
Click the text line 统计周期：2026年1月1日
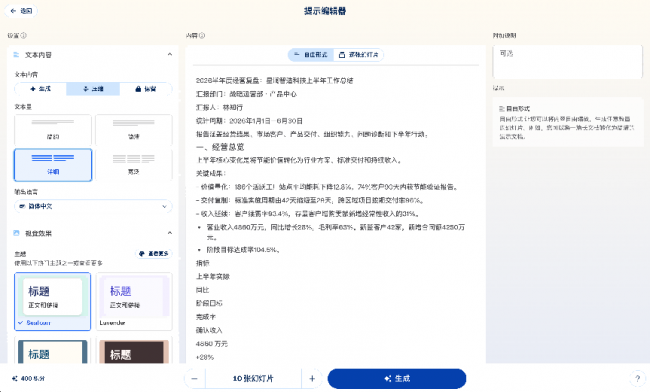click(249, 121)
